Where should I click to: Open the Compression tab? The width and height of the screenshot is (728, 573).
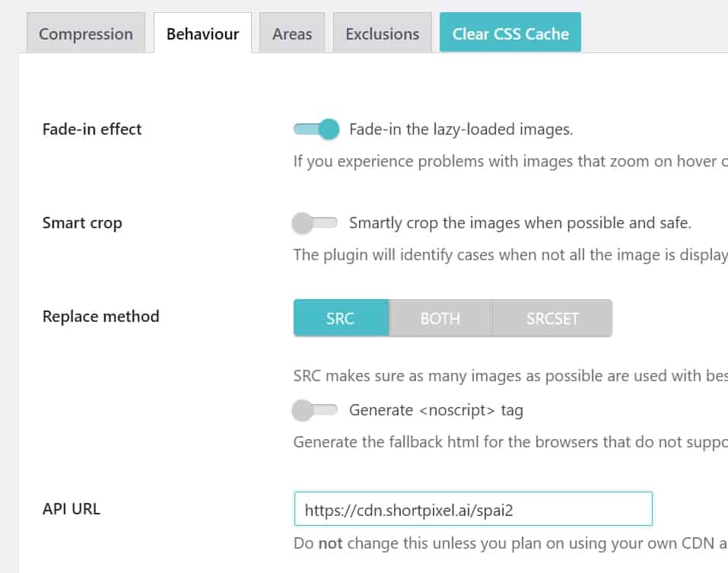[x=86, y=33]
